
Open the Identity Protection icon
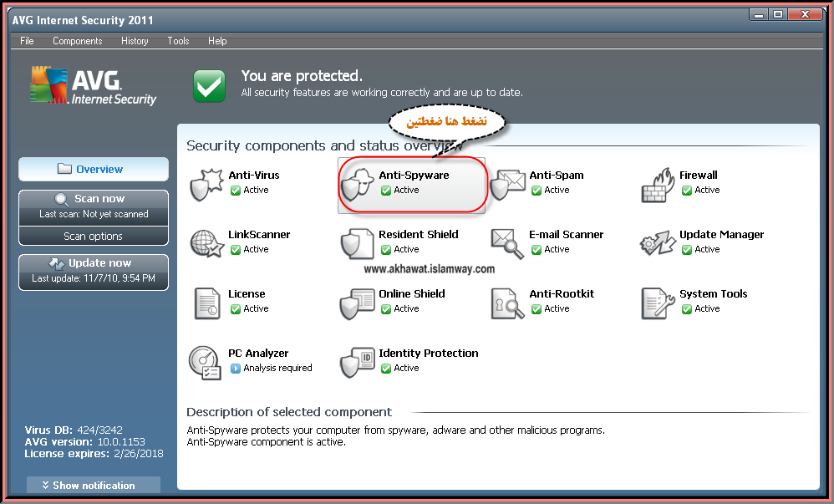(358, 363)
